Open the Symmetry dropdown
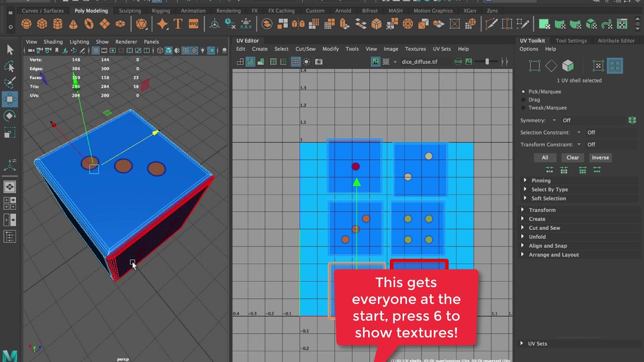 (x=554, y=120)
